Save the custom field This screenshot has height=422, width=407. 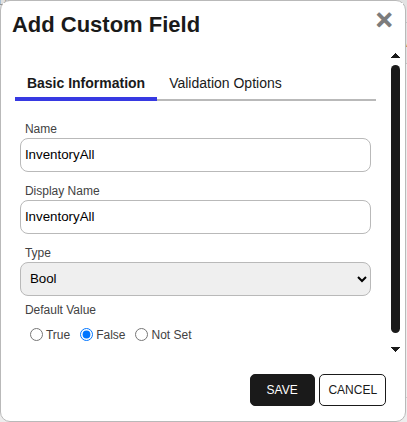[282, 390]
